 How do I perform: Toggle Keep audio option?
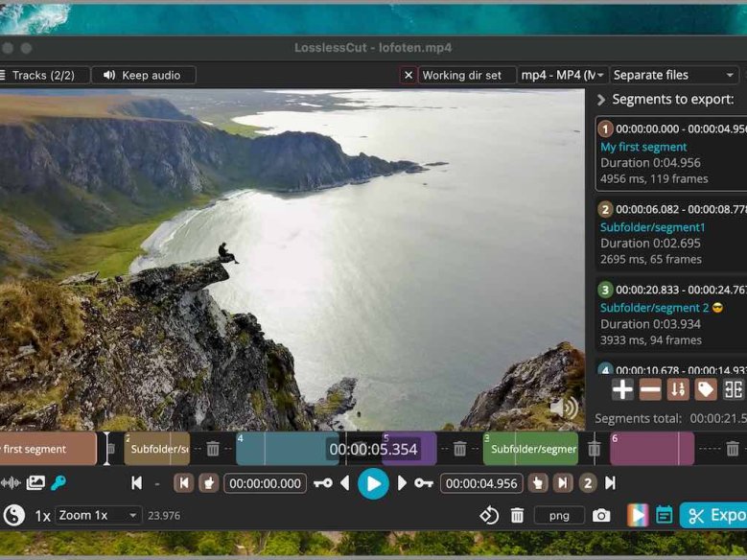tap(144, 75)
